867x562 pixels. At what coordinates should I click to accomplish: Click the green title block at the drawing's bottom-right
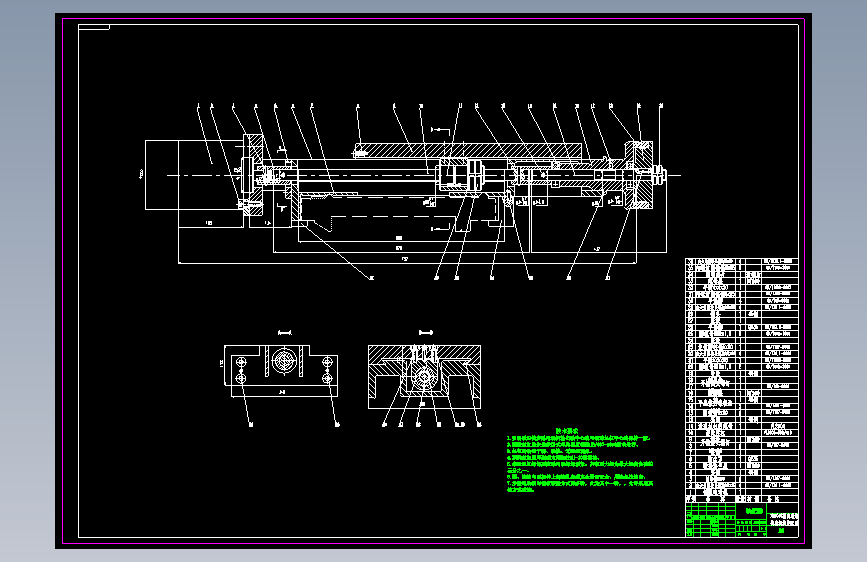(x=741, y=519)
